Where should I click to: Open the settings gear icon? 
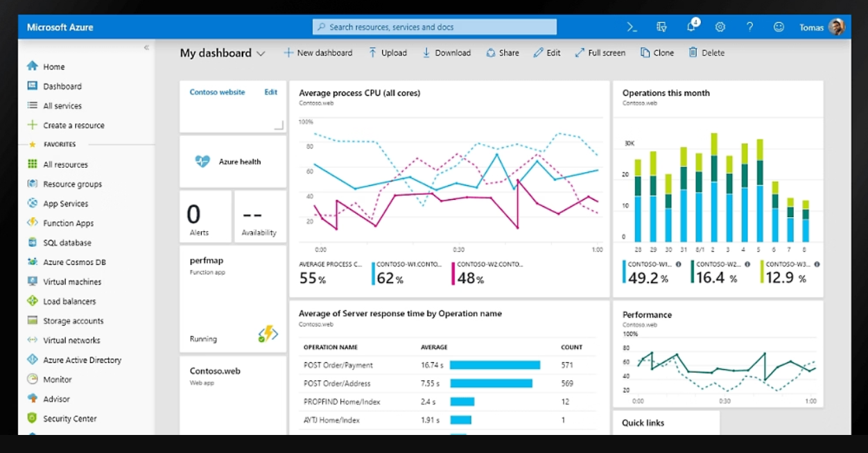click(720, 27)
